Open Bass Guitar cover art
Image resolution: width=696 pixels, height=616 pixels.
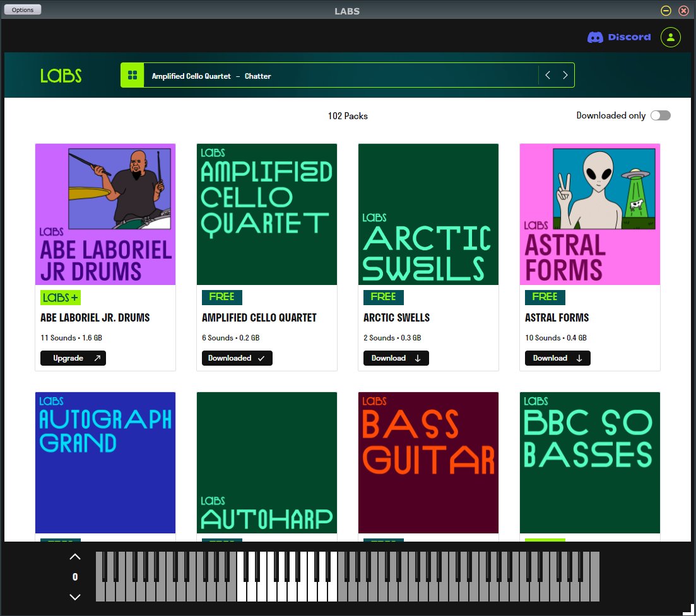tap(428, 463)
